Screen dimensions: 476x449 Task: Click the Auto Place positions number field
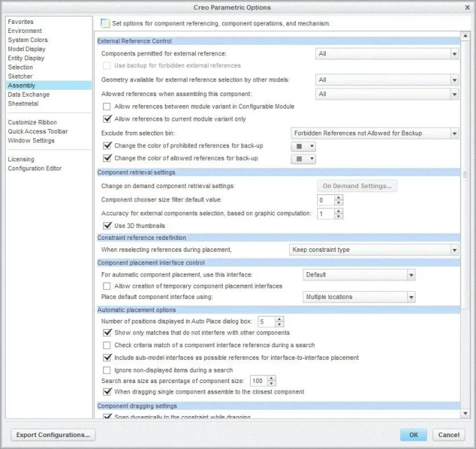click(266, 321)
